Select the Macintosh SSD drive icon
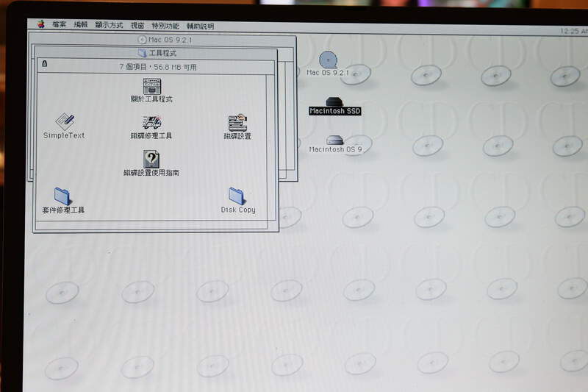 click(x=334, y=101)
